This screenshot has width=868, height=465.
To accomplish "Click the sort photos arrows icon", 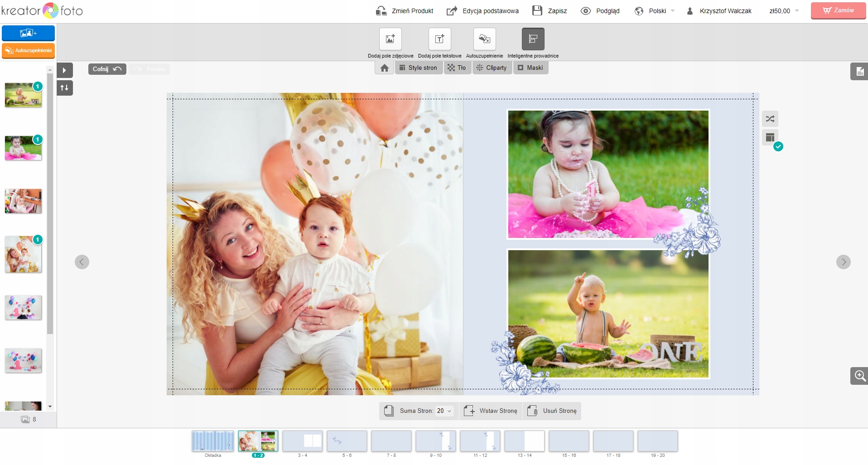I will pos(64,88).
